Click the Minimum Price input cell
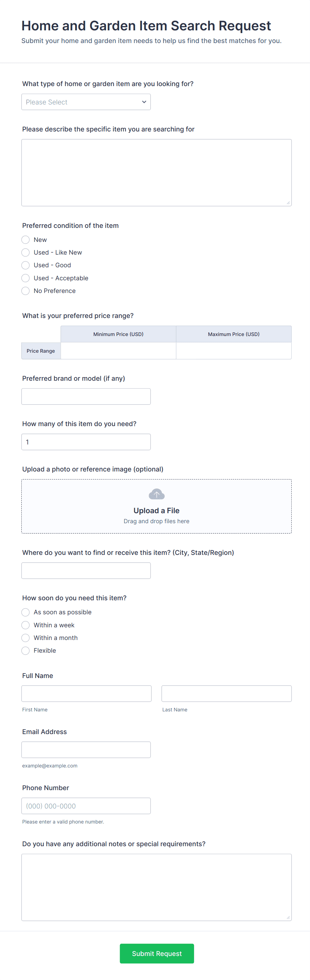 coord(118,351)
